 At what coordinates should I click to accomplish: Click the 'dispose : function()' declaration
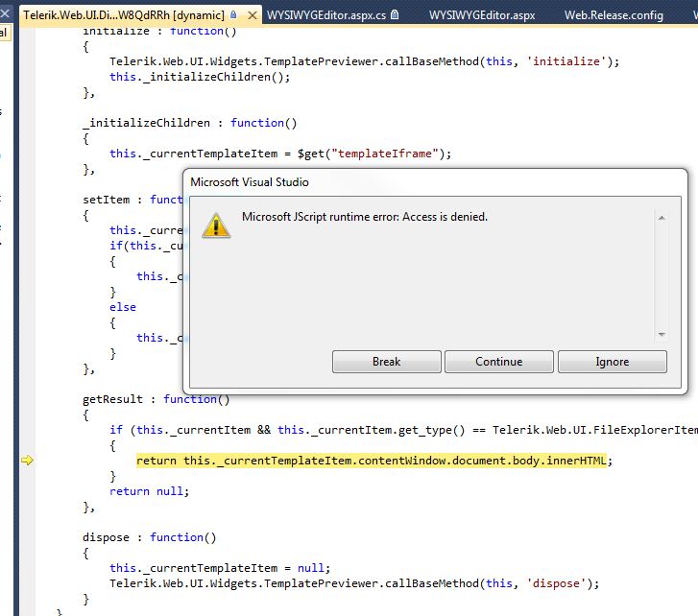coord(150,537)
